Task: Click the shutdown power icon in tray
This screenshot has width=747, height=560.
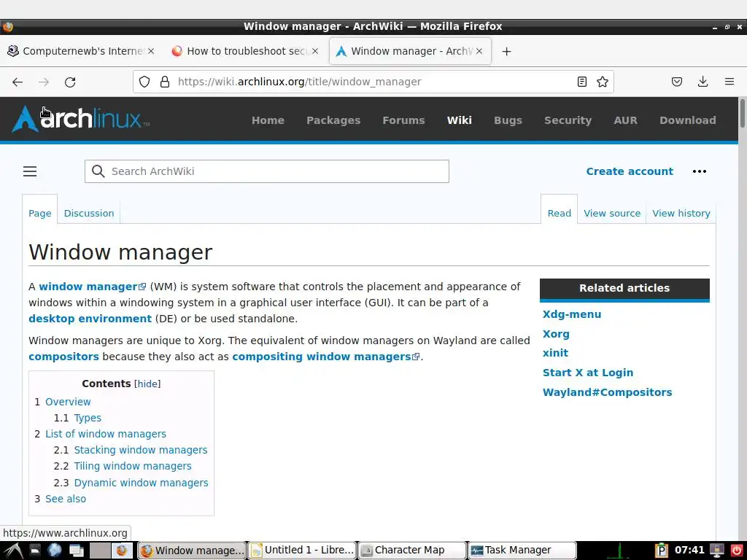Action: [737, 551]
